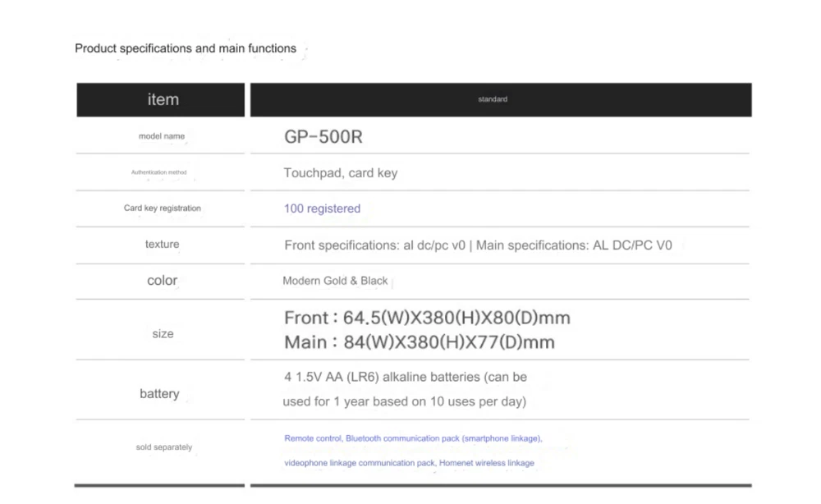Select the "model name" row label

162,136
